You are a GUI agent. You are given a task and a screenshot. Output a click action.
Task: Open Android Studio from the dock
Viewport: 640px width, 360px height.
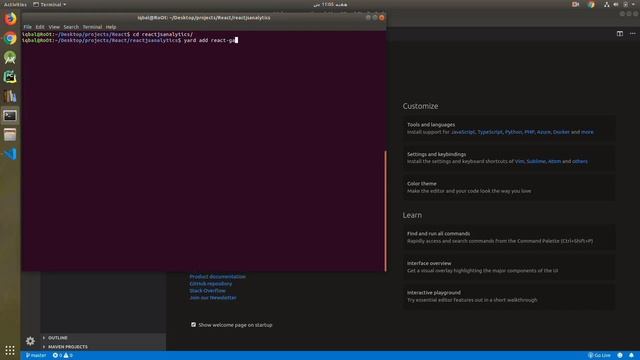pyautogui.click(x=10, y=58)
